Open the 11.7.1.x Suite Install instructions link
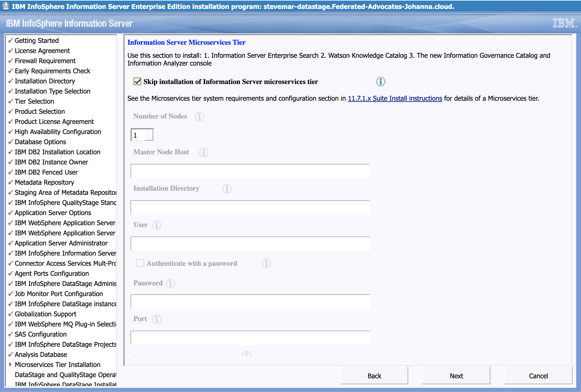 (395, 98)
